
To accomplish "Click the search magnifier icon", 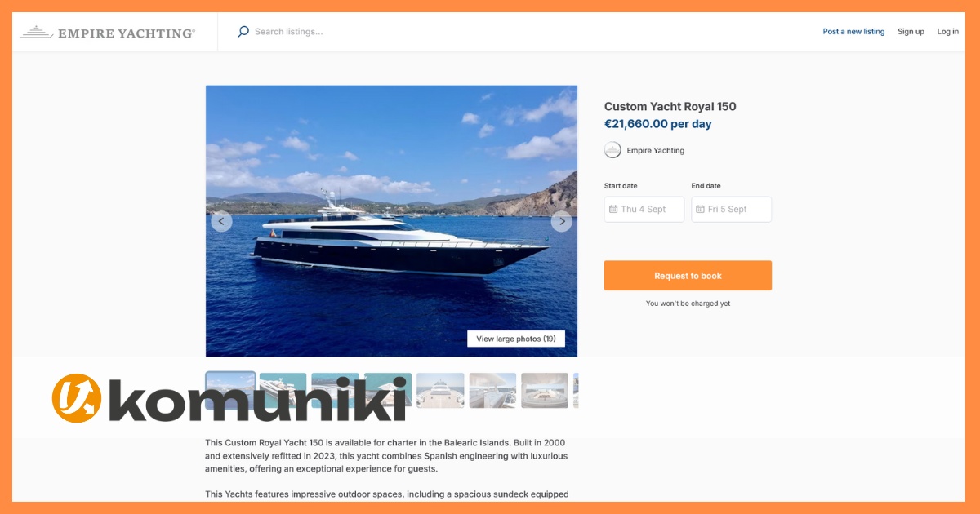I will (x=243, y=32).
